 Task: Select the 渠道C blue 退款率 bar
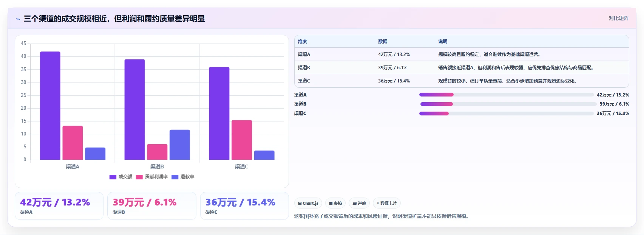(x=264, y=155)
